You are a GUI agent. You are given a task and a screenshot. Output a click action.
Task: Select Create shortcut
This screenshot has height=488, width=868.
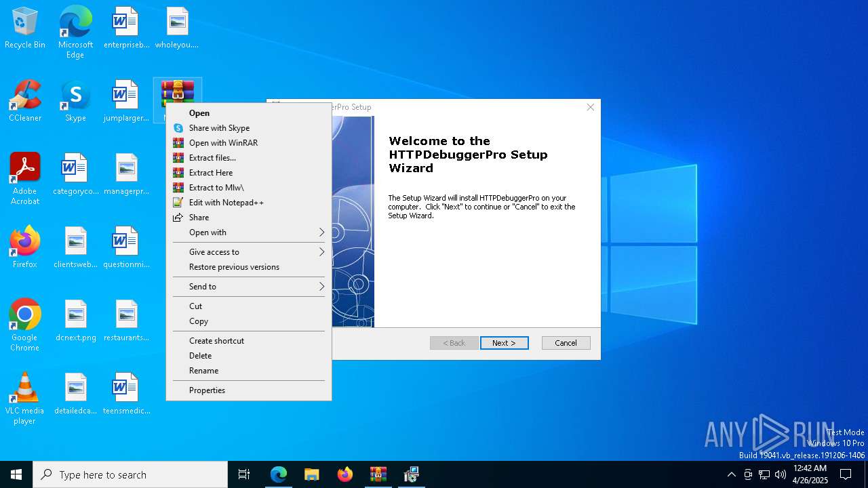pyautogui.click(x=249, y=341)
